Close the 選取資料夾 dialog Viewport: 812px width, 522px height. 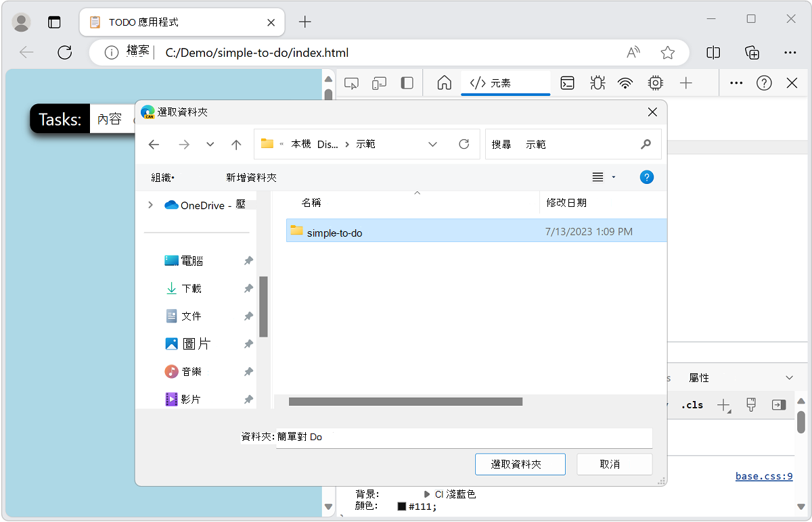pyautogui.click(x=652, y=112)
